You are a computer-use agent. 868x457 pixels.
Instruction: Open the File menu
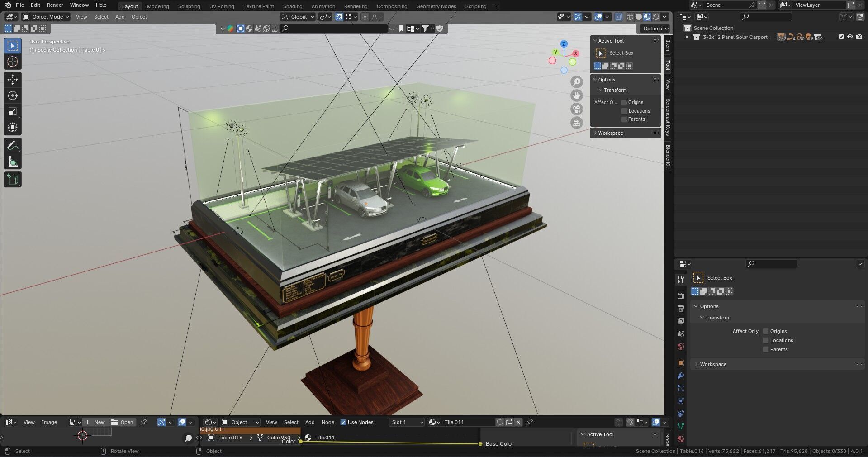tap(20, 5)
